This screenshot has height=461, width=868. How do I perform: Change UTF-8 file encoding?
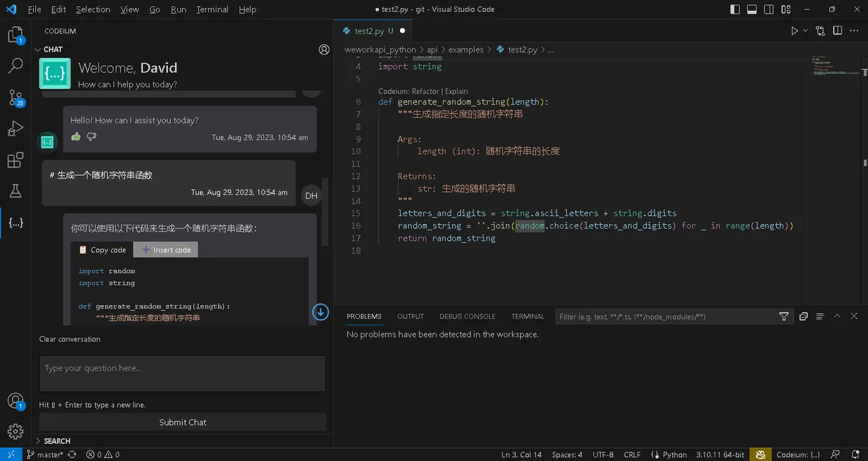[603, 455]
